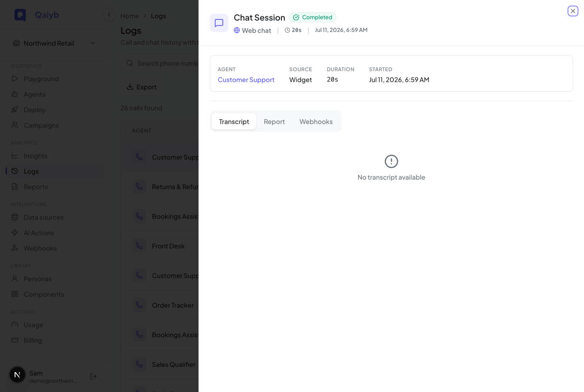Click the chat bubble session icon
584x392 pixels.
pyautogui.click(x=219, y=23)
